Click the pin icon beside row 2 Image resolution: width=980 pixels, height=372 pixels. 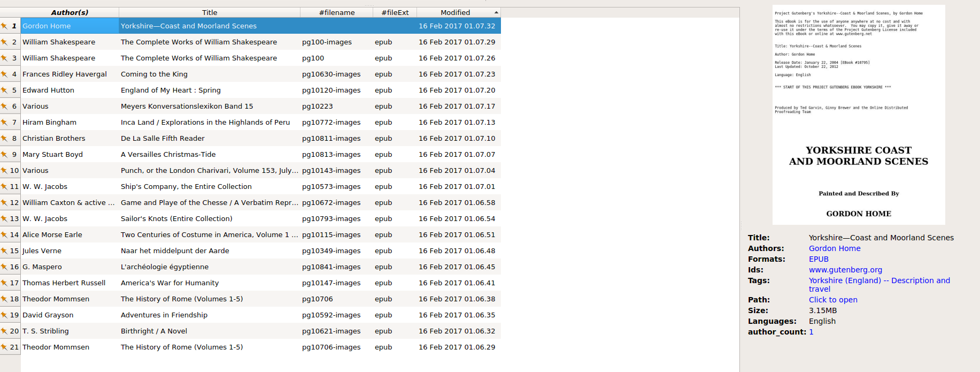click(x=4, y=42)
